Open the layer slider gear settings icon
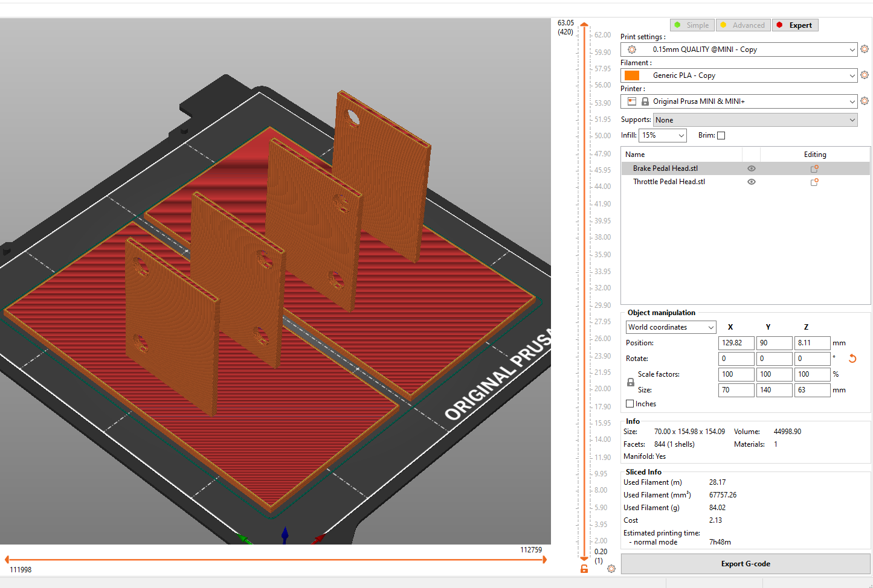Image resolution: width=873 pixels, height=588 pixels. (611, 569)
